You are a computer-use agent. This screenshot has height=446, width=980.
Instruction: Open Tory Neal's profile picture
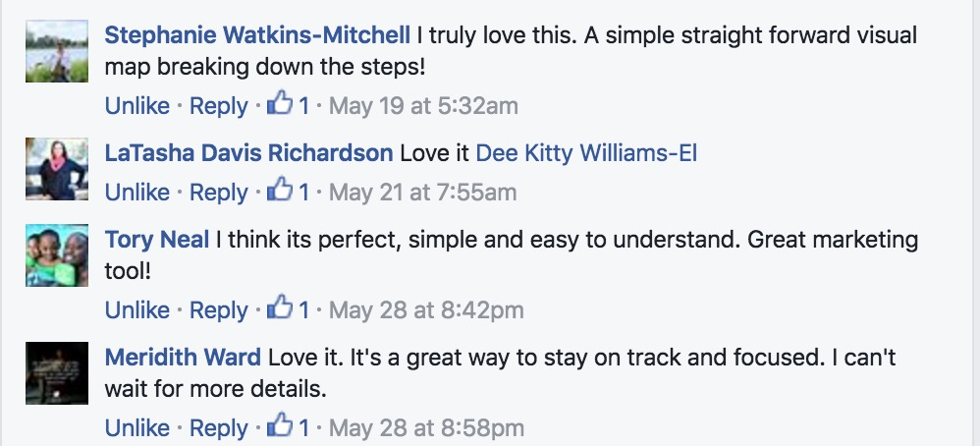coord(57,256)
